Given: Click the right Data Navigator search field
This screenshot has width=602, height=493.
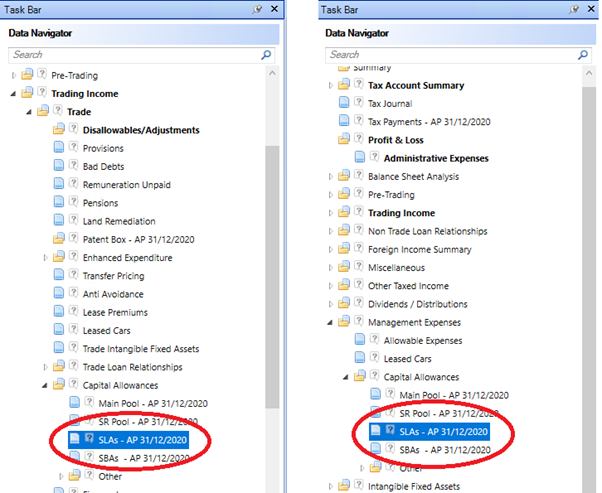Looking at the screenshot, I should [x=458, y=55].
